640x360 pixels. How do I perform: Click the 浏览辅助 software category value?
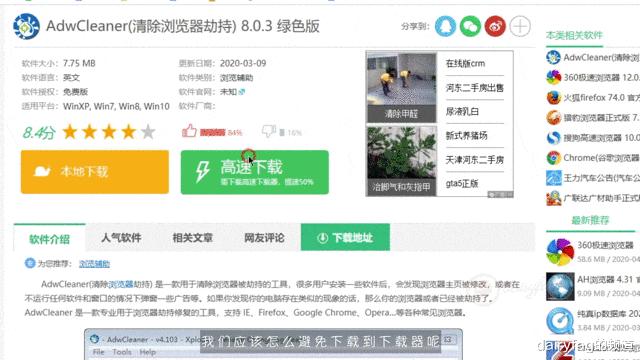coord(236,78)
